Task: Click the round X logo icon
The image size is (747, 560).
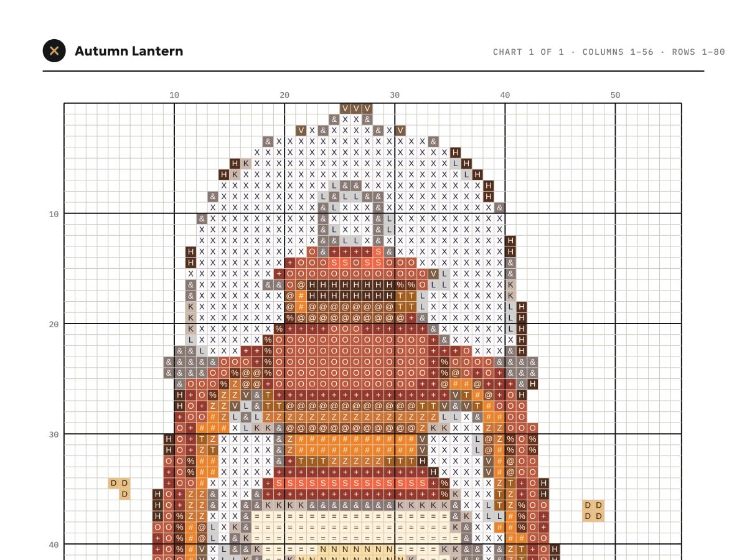Action: [54, 51]
